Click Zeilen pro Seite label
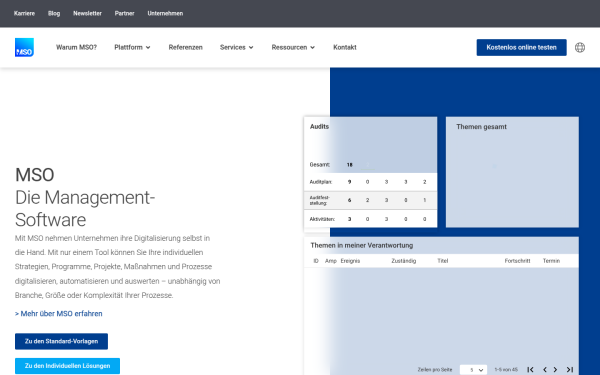The image size is (600, 375). (x=435, y=370)
